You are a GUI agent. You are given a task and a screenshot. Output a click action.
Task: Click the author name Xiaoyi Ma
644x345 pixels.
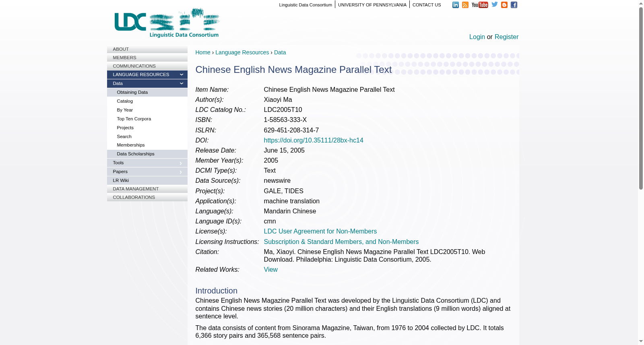[x=278, y=99]
